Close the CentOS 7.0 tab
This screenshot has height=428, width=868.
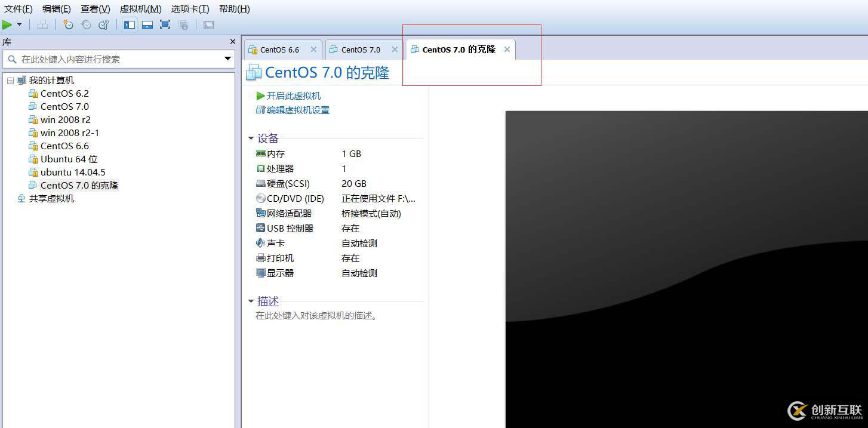pyautogui.click(x=394, y=49)
